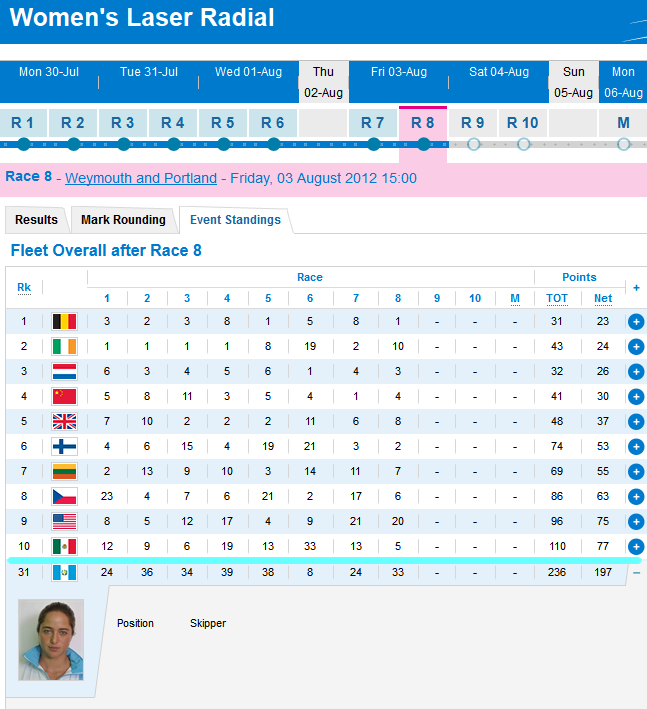The height and width of the screenshot is (709, 647).
Task: Expand rank 2 row details
Action: 636,346
